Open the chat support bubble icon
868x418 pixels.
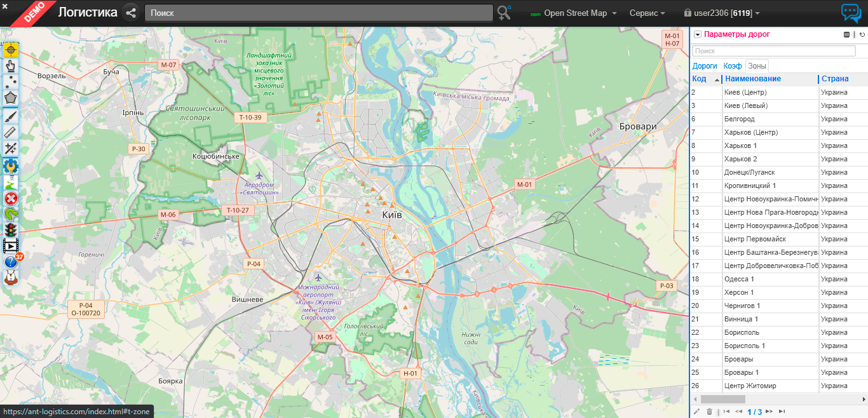coord(850,13)
